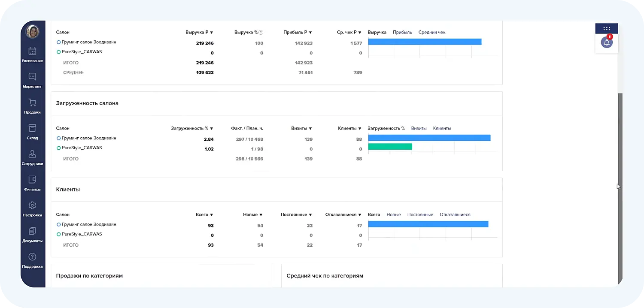Viewport: 644px width, 308px height.
Task: Click the user profile avatar
Action: click(33, 32)
